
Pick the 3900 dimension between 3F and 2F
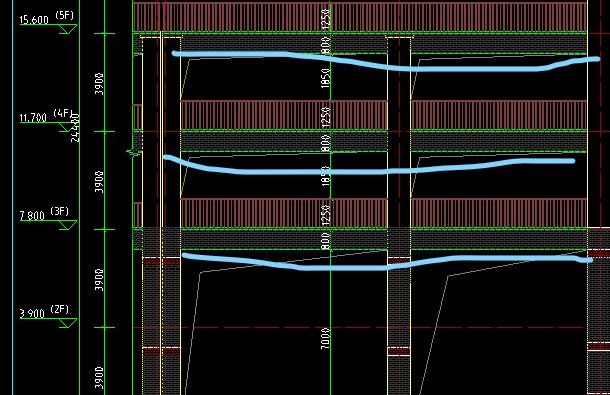[x=100, y=279]
